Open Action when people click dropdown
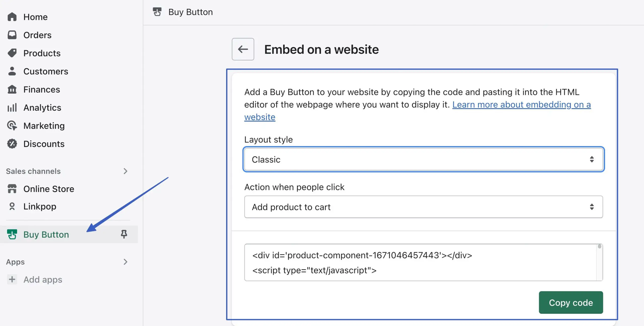 (424, 207)
